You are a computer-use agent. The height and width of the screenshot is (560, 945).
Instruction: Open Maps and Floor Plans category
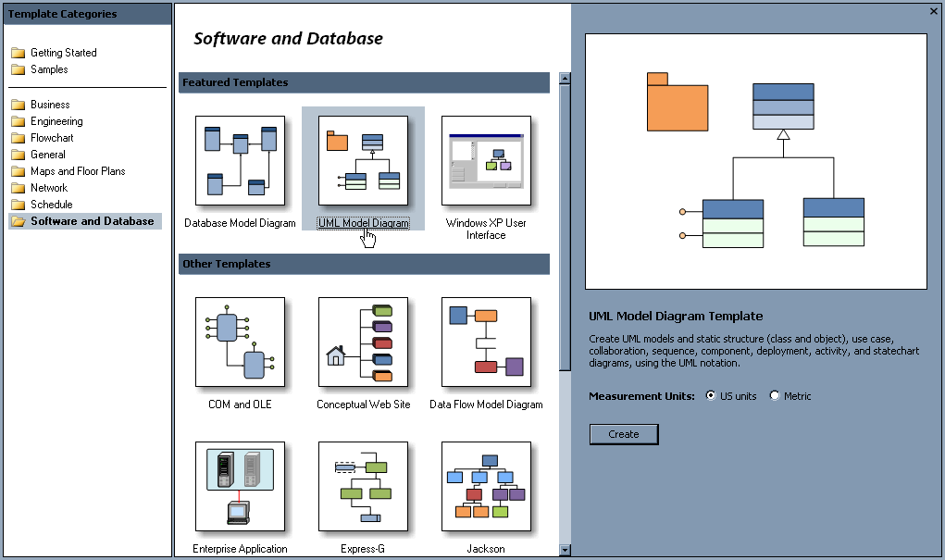(77, 171)
